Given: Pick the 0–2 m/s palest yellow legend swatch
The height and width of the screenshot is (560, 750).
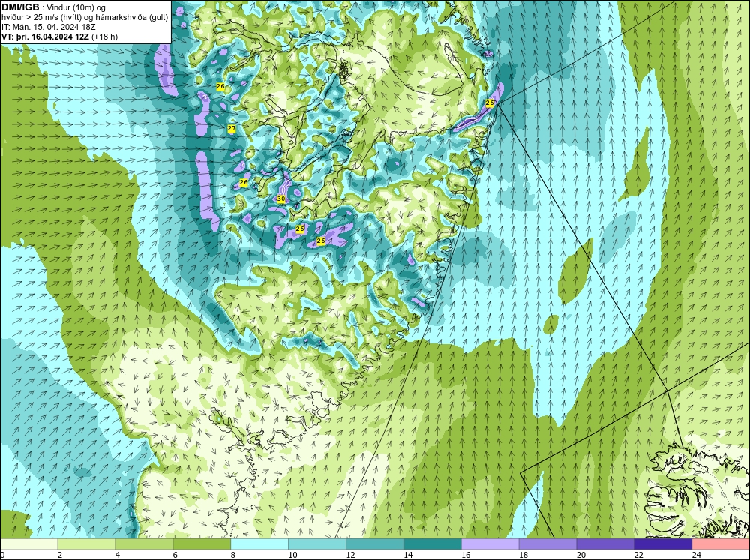Looking at the screenshot, I should [x=28, y=544].
